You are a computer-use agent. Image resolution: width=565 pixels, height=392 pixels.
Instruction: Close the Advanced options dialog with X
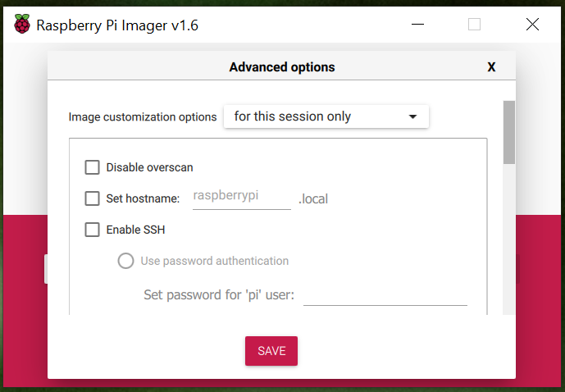[x=491, y=67]
